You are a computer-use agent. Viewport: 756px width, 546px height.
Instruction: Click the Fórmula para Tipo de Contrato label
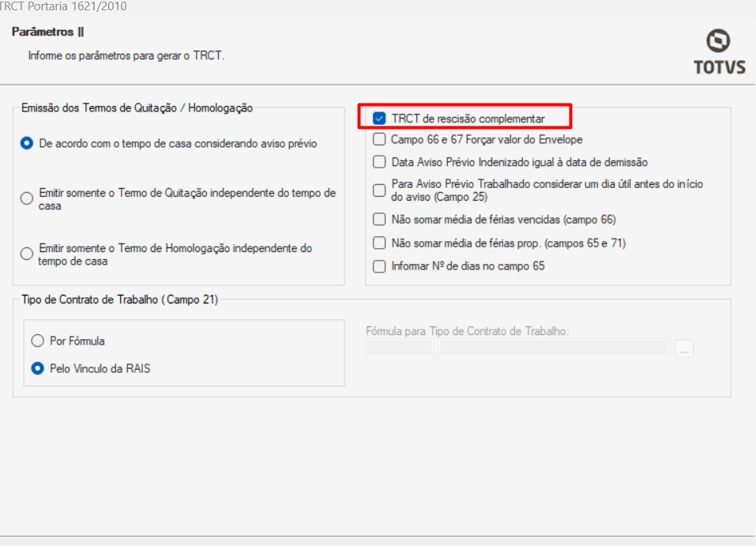[467, 331]
